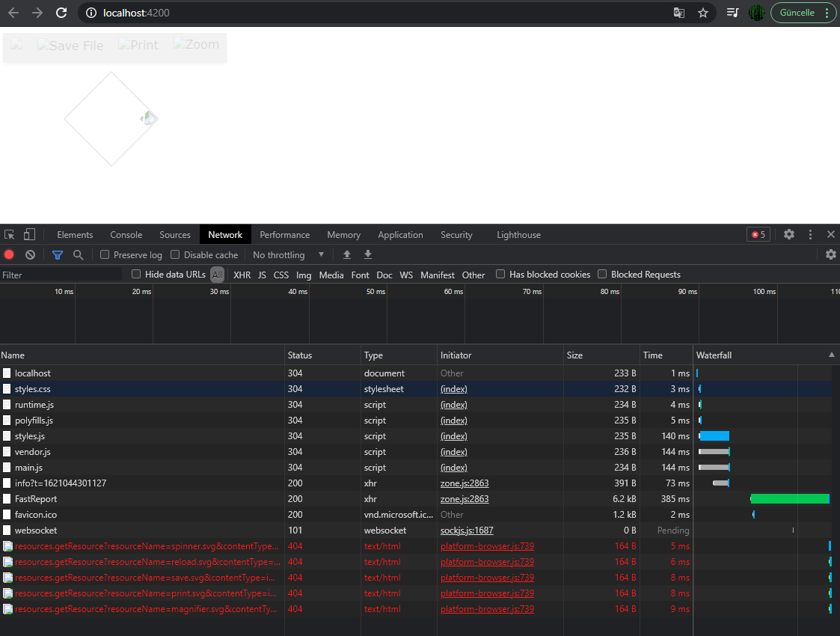
Task: Go back using browser back arrow
Action: (13, 13)
